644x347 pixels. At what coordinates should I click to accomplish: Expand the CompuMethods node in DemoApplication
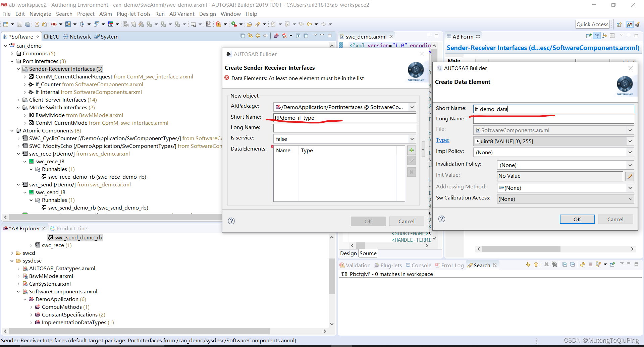pos(31,307)
